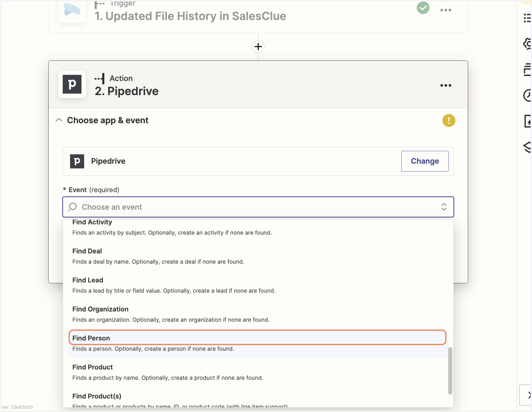Click the 'Choose app & event' heading
The width and height of the screenshot is (532, 412).
[x=108, y=120]
